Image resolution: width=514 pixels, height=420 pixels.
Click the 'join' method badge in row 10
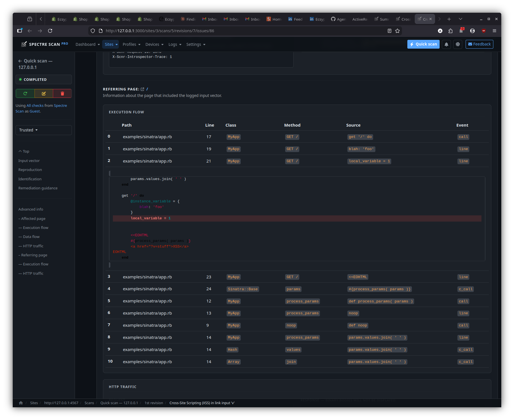(291, 362)
